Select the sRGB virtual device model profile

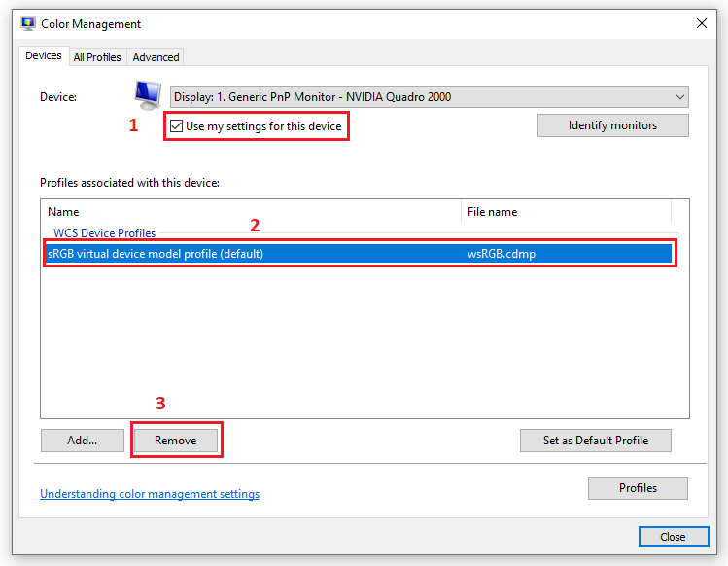click(x=156, y=254)
